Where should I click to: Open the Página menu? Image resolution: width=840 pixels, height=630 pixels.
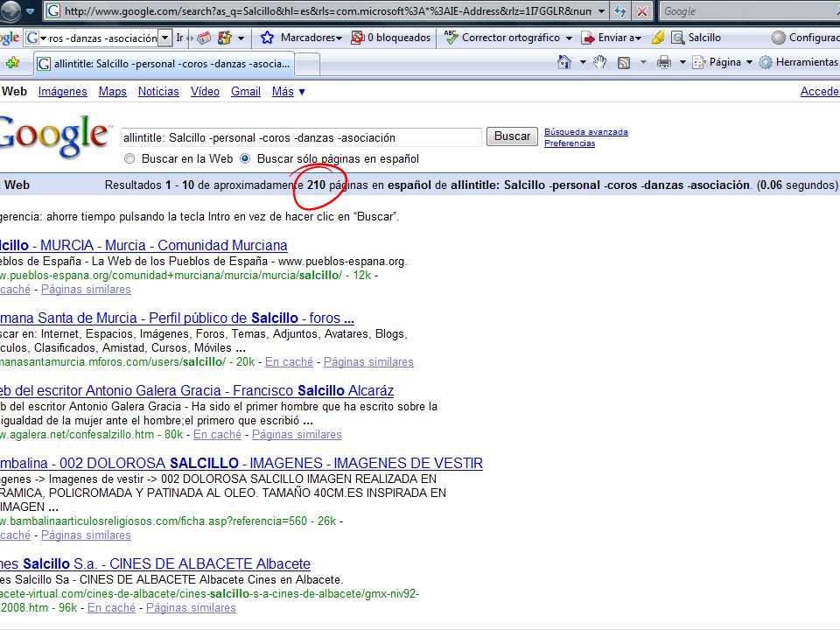[723, 62]
